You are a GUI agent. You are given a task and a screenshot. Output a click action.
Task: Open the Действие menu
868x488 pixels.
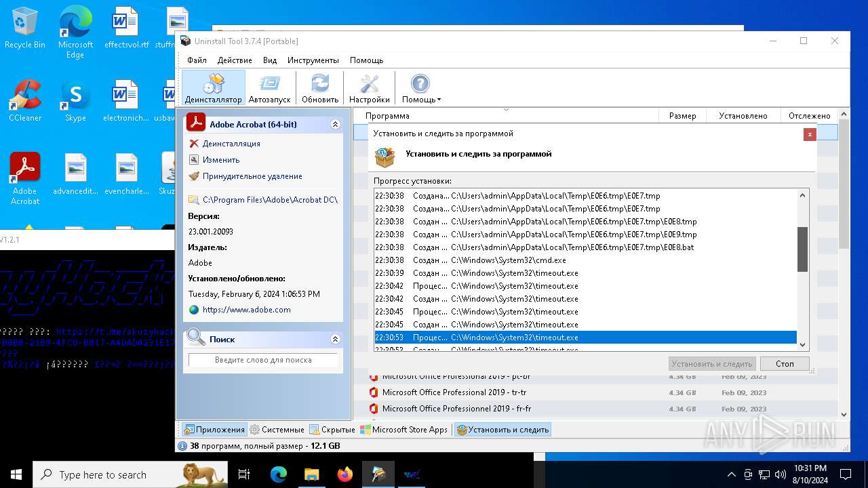click(235, 60)
